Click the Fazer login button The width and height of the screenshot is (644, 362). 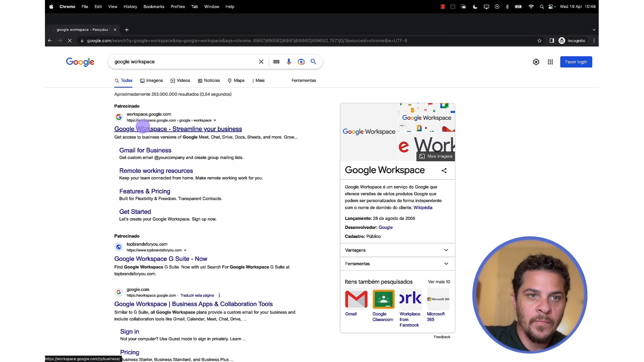pyautogui.click(x=576, y=62)
